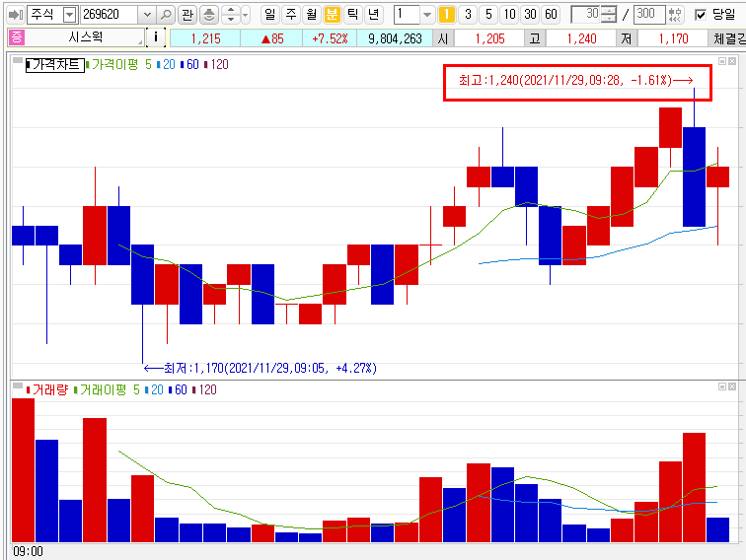Maximize the volume chart pane
The height and width of the screenshot is (560, 746).
(x=722, y=386)
